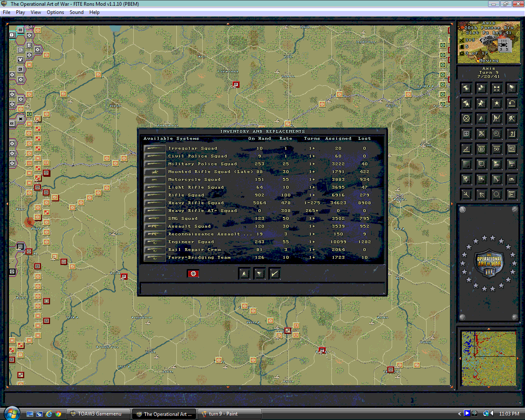Click the red flag button in inventory dialog

193,274
